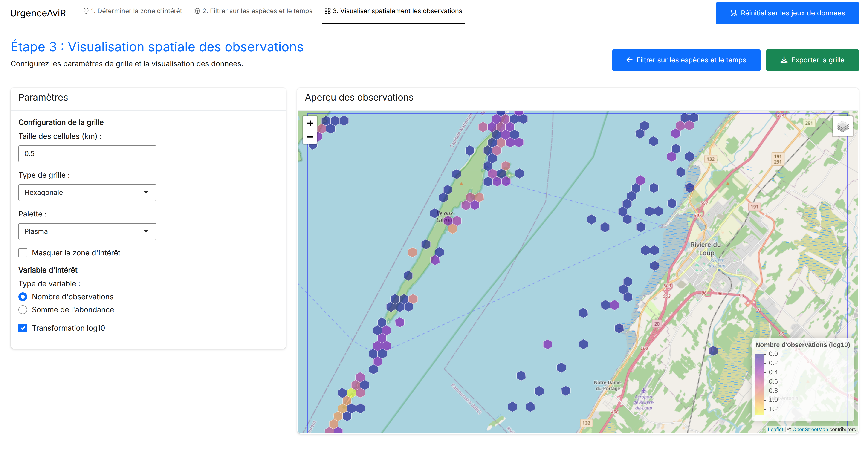Switch to tab 2 Filtrer sur les espèces

pos(253,11)
